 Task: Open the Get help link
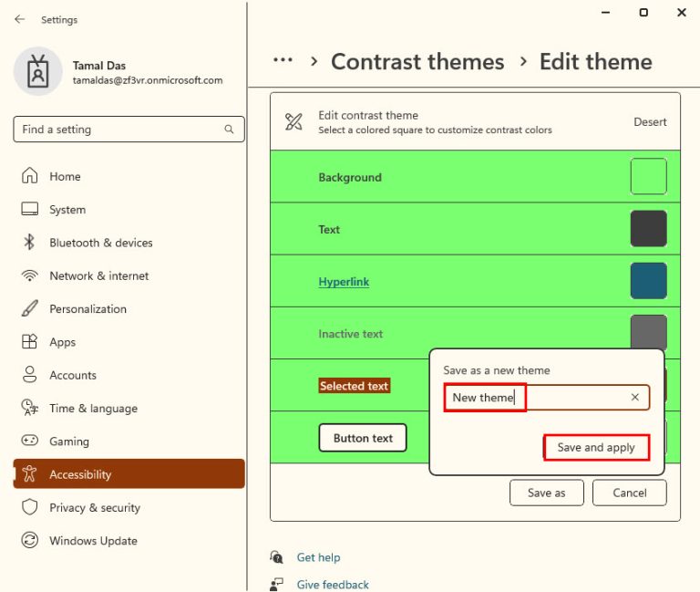pyautogui.click(x=318, y=557)
